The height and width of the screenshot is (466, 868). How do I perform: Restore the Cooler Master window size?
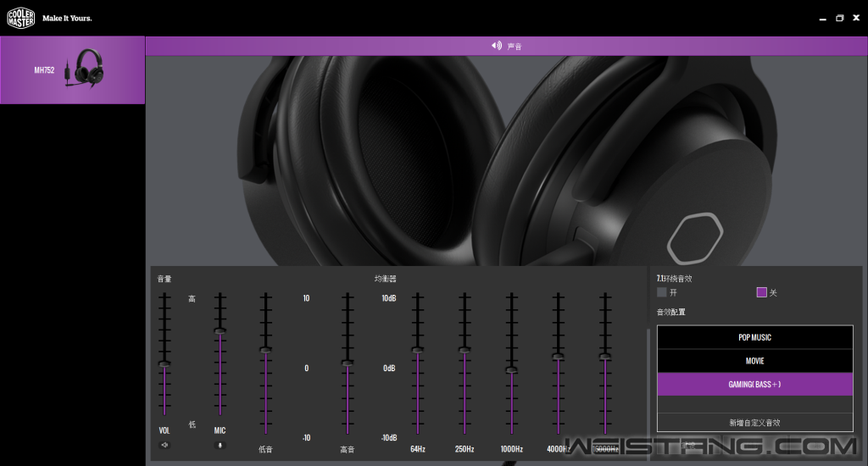[839, 19]
